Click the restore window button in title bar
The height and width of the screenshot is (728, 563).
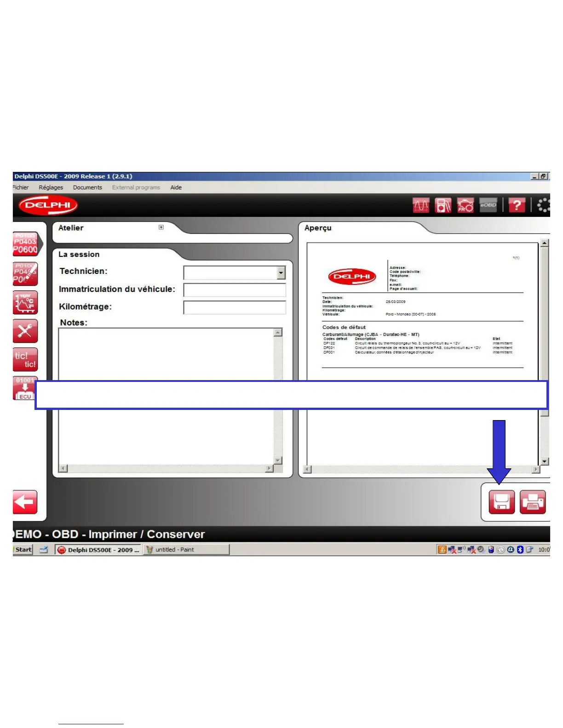[x=544, y=176]
